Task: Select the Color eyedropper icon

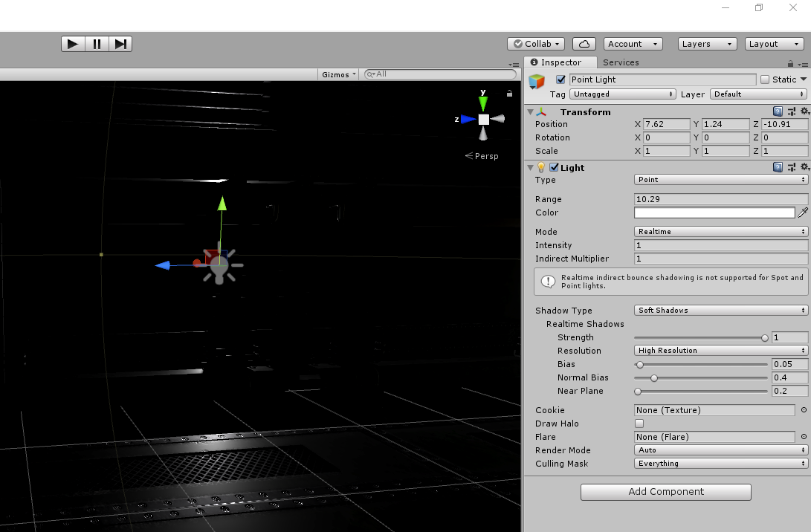Action: (803, 213)
